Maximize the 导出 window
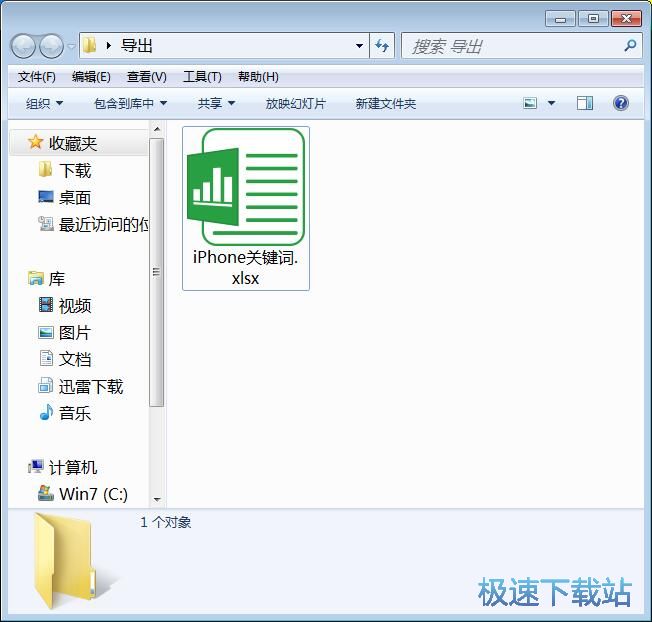 tap(593, 19)
